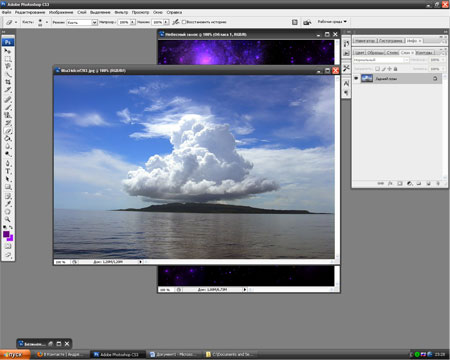Select the Pen tool
Screen dimensions: 450x360
(8, 163)
